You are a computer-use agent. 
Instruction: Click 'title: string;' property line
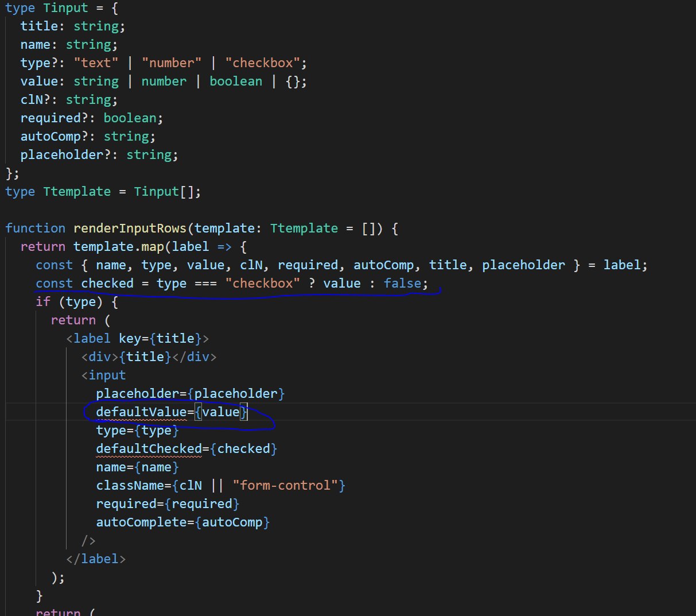pyautogui.click(x=73, y=26)
